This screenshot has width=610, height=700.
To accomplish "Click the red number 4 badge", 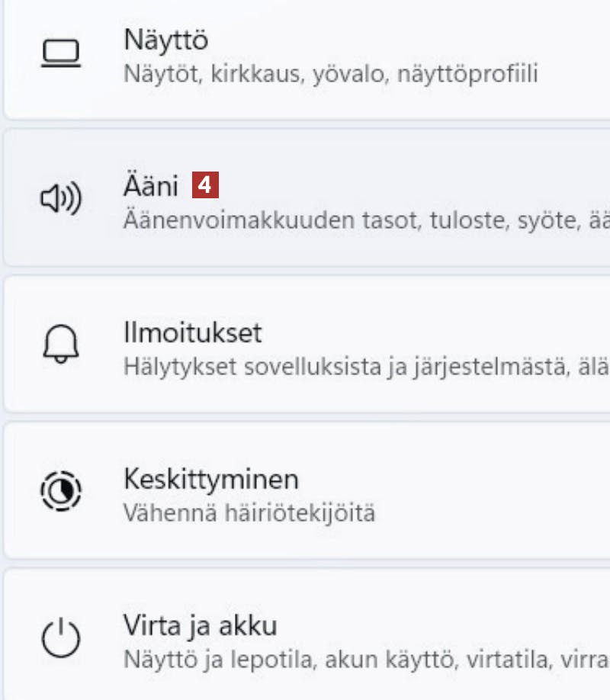I will pyautogui.click(x=206, y=185).
